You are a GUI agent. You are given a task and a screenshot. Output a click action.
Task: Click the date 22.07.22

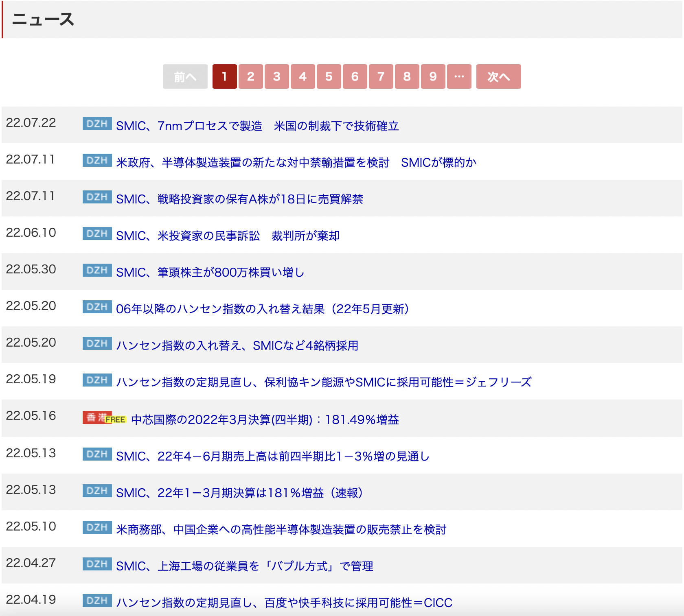tap(31, 123)
